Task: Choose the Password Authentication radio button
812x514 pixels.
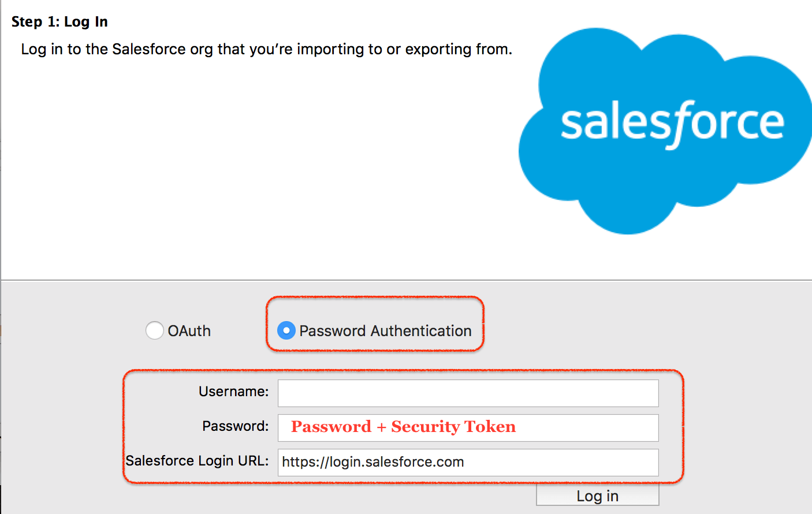Action: point(286,330)
